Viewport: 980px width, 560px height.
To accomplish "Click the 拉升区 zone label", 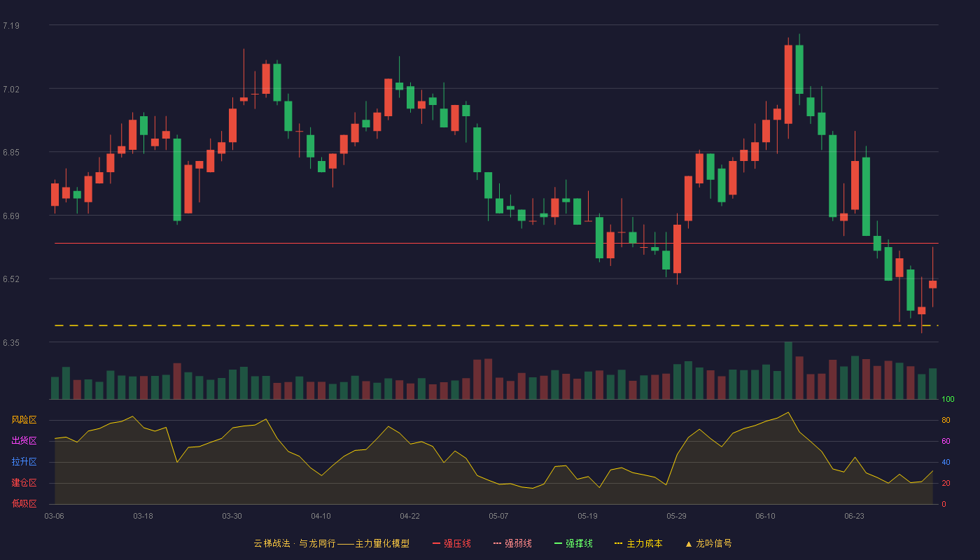I will (24, 462).
